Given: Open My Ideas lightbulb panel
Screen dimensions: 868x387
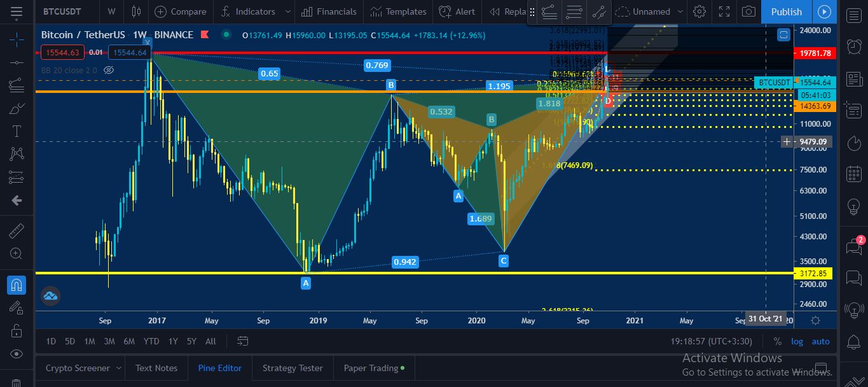Looking at the screenshot, I should (854, 207).
